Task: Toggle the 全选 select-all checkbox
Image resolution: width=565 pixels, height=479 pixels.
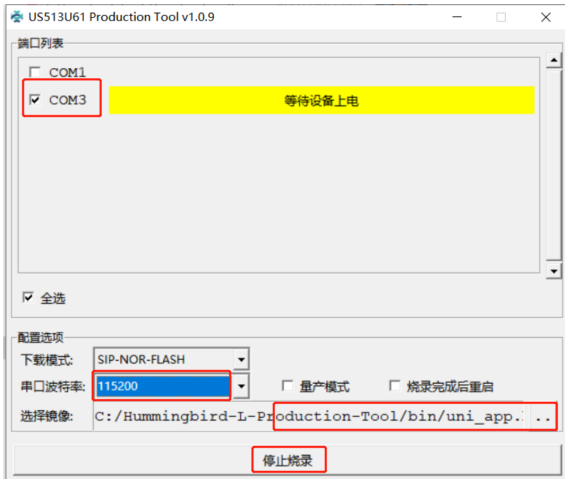Action: 28,297
